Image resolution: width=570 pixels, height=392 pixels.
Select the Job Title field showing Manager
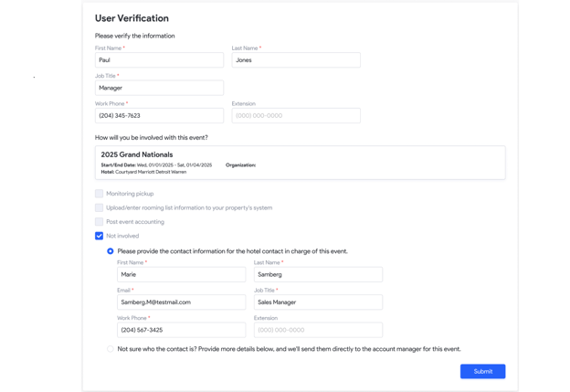pos(159,88)
